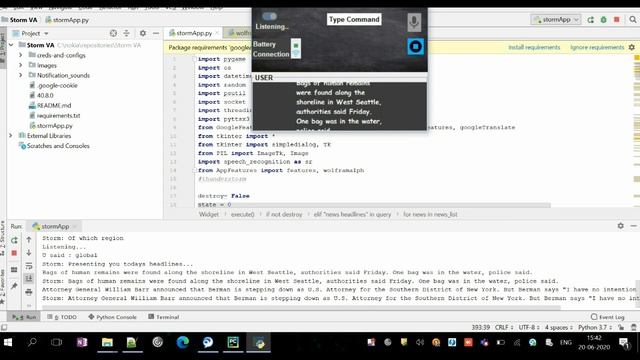Open PyCharm from the taskbar
The height and width of the screenshot is (360, 640).
click(233, 342)
